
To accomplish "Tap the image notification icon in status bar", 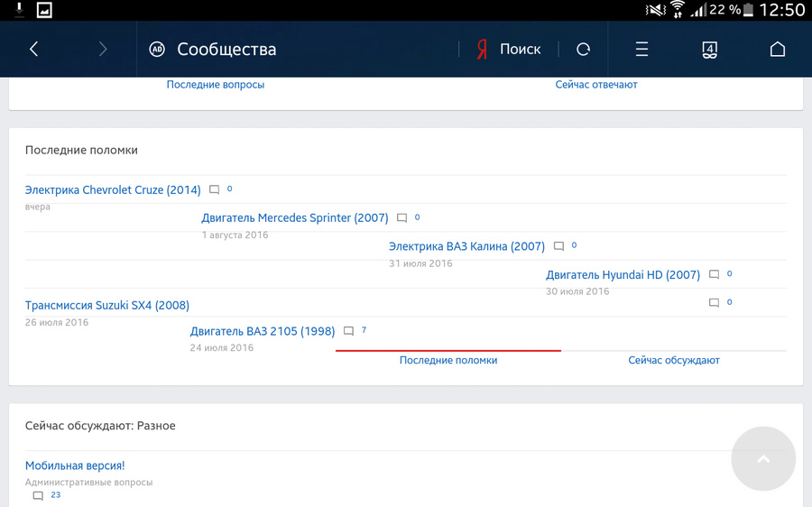I will 44,10.
